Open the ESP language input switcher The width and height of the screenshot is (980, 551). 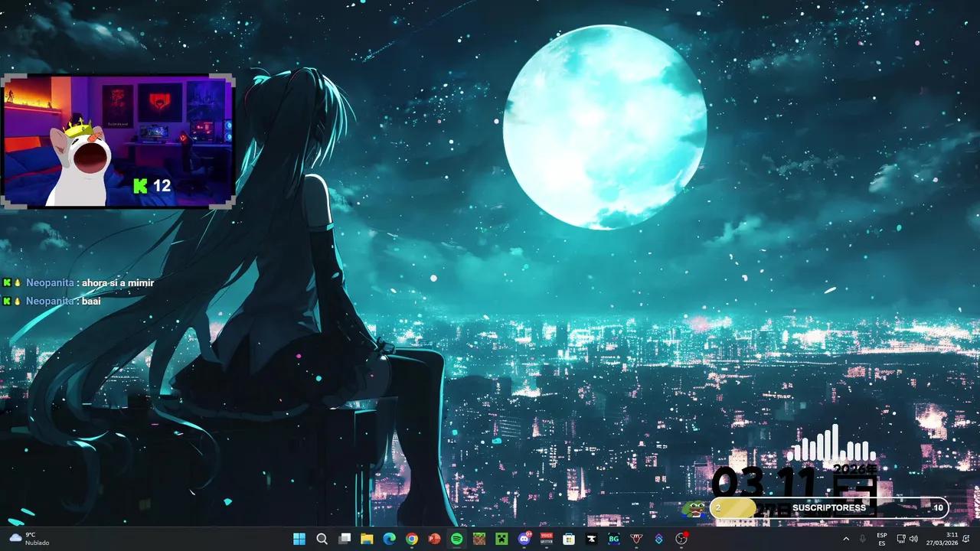coord(882,539)
